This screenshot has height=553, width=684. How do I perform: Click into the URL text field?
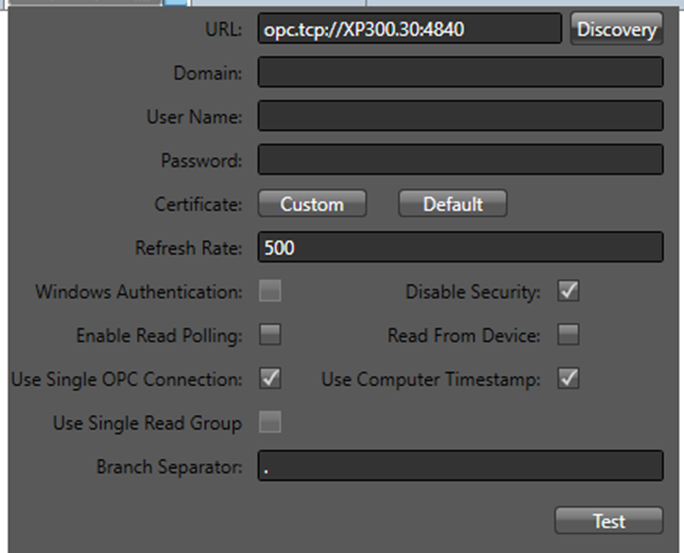click(x=409, y=29)
